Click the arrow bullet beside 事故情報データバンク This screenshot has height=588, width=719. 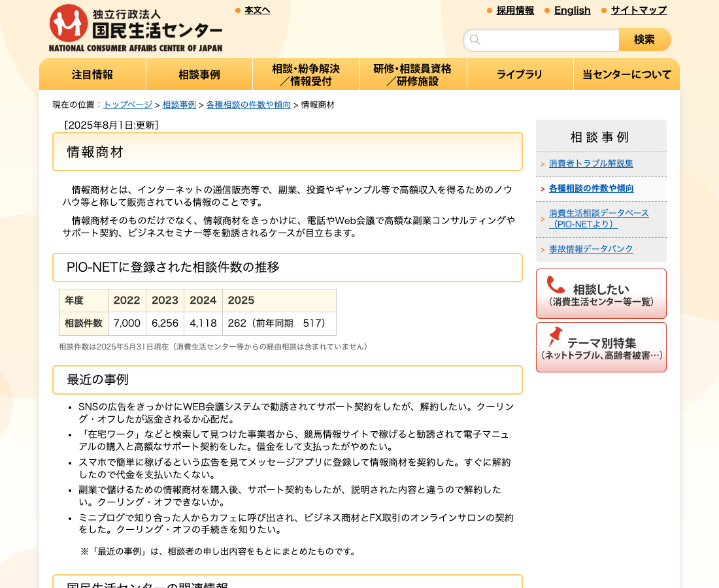coord(543,250)
